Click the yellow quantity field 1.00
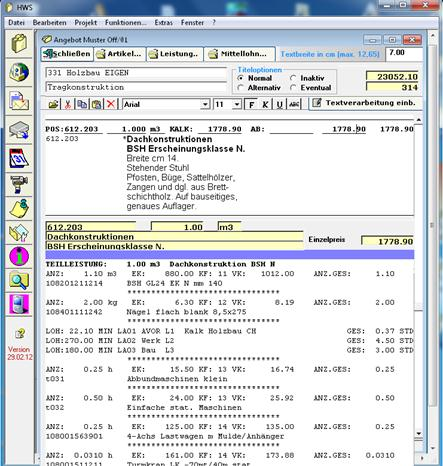 click(177, 227)
